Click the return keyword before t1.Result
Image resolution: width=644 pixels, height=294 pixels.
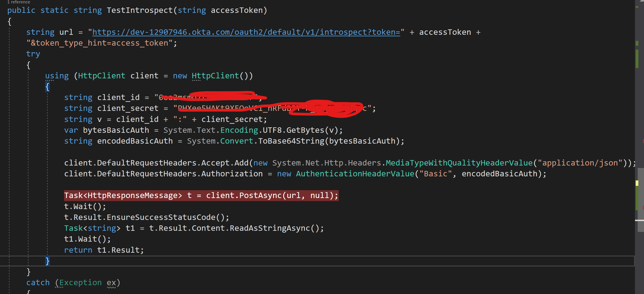(x=78, y=250)
